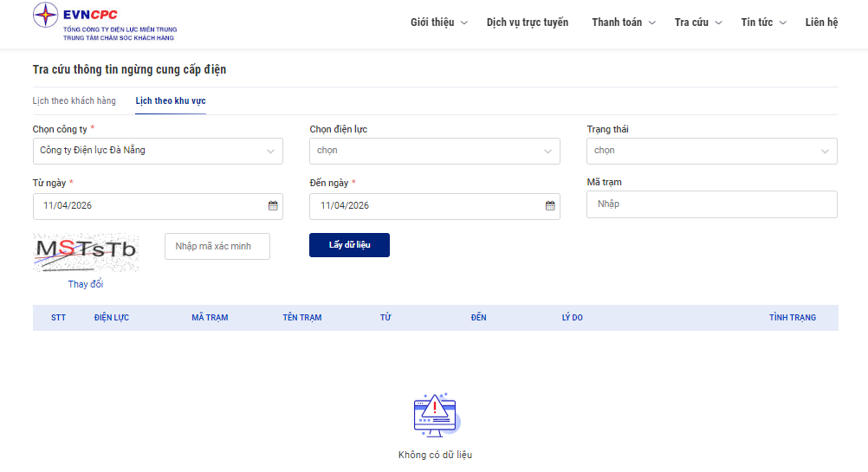Viewport: 868px width, 472px height.
Task: Open Dịch vụ trực tuyến menu item
Action: click(x=528, y=23)
